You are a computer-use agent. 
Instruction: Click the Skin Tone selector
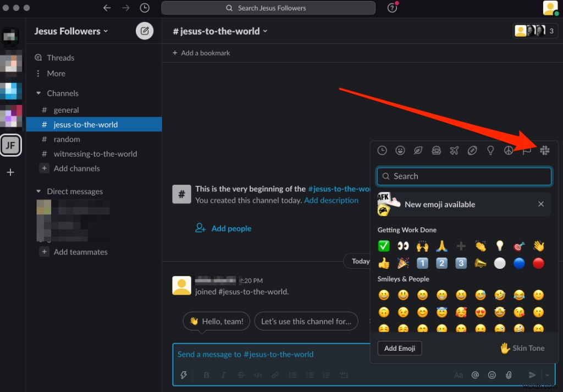pos(522,348)
